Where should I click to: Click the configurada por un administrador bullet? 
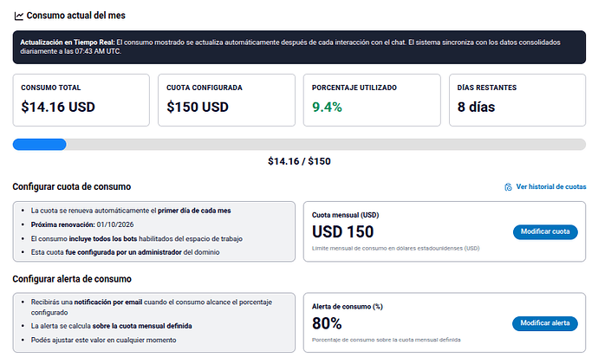pos(125,252)
